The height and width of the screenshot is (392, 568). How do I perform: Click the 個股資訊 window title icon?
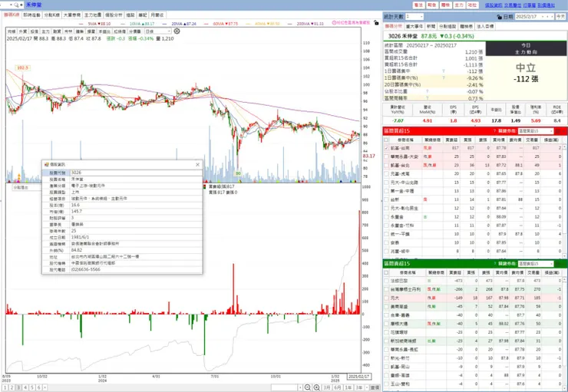46,164
